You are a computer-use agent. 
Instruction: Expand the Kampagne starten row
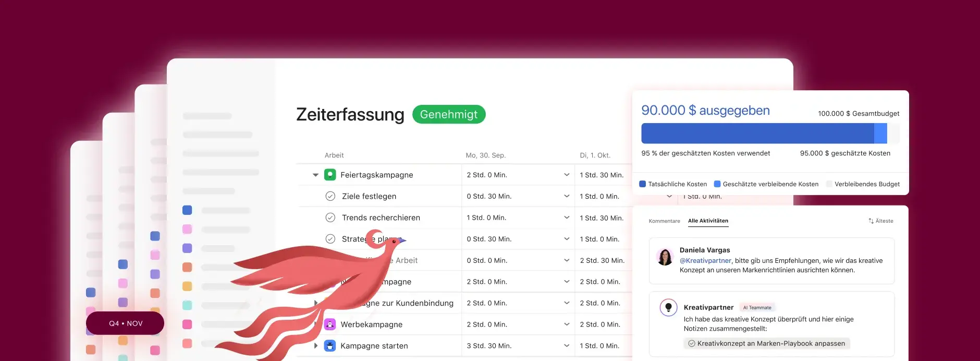click(x=315, y=346)
